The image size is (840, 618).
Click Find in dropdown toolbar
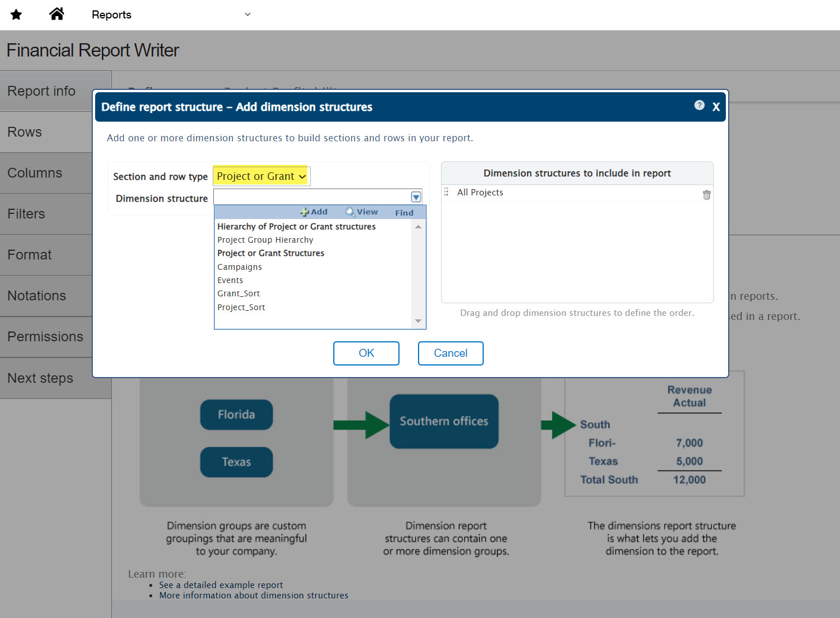coord(404,213)
